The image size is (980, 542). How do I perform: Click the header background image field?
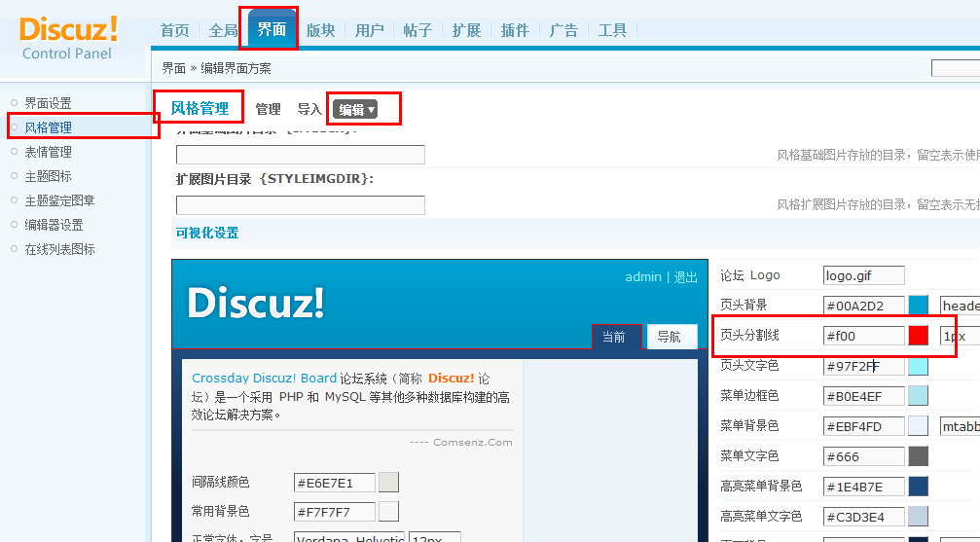click(960, 306)
